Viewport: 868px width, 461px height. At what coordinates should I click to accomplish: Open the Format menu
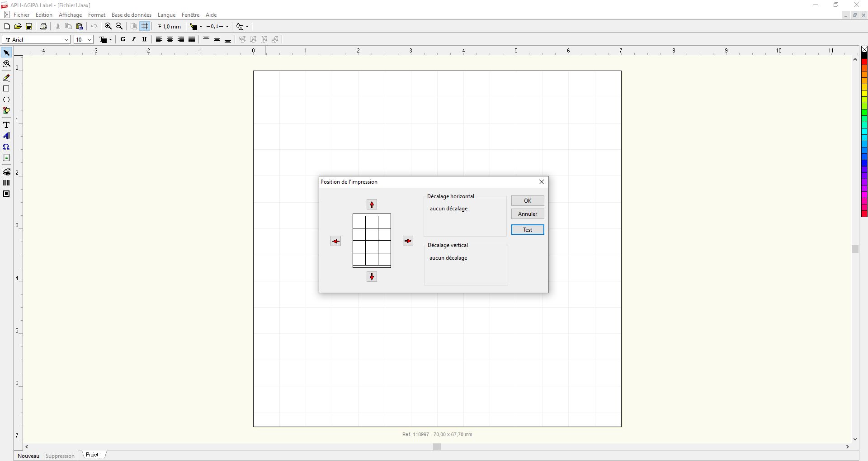click(97, 15)
